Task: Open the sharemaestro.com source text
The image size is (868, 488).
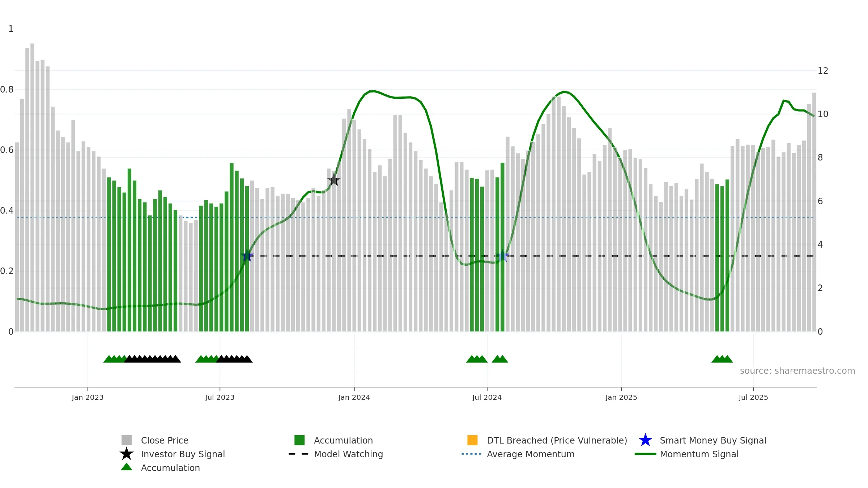Action: 797,371
